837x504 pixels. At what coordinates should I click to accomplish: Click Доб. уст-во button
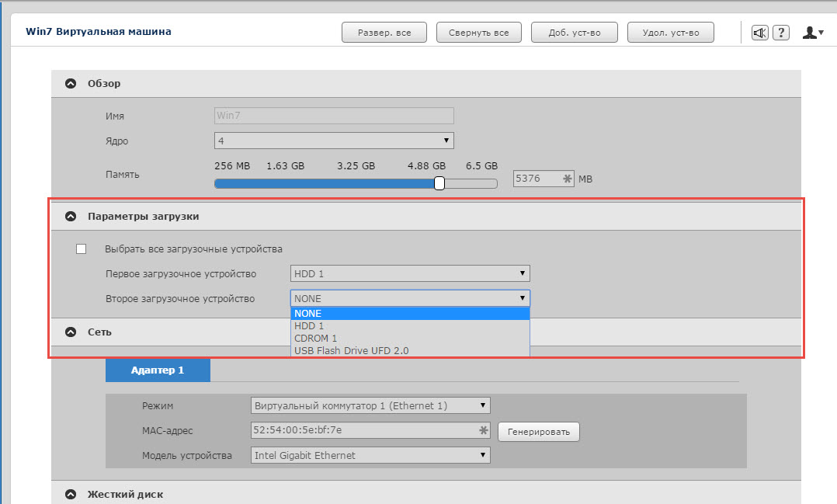tap(575, 33)
